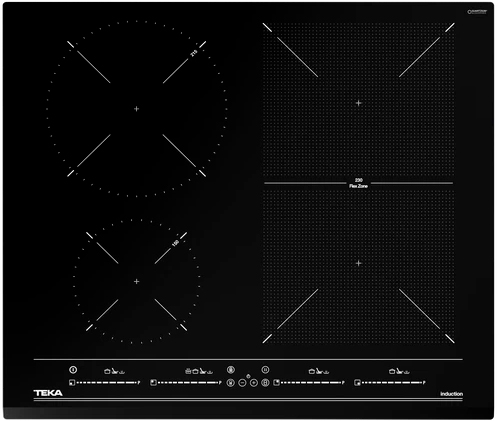Tap the 'induction' label text
The height and width of the screenshot is (421, 497).
click(452, 394)
